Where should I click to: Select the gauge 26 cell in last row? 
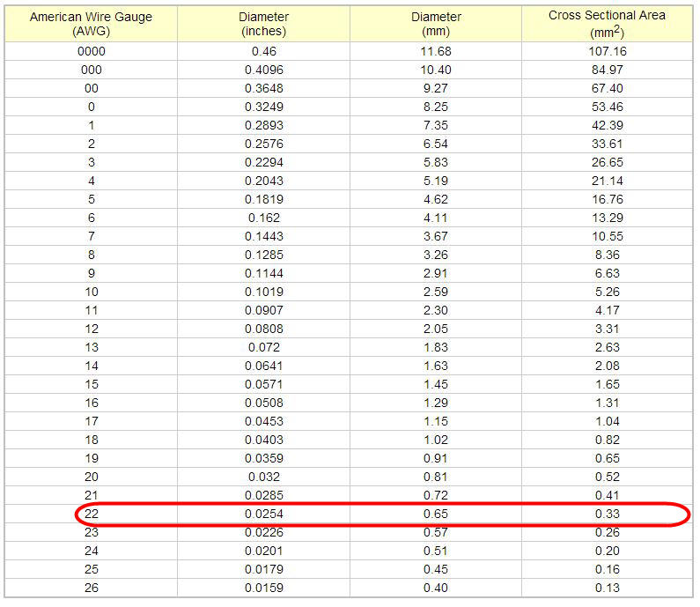coord(91,588)
